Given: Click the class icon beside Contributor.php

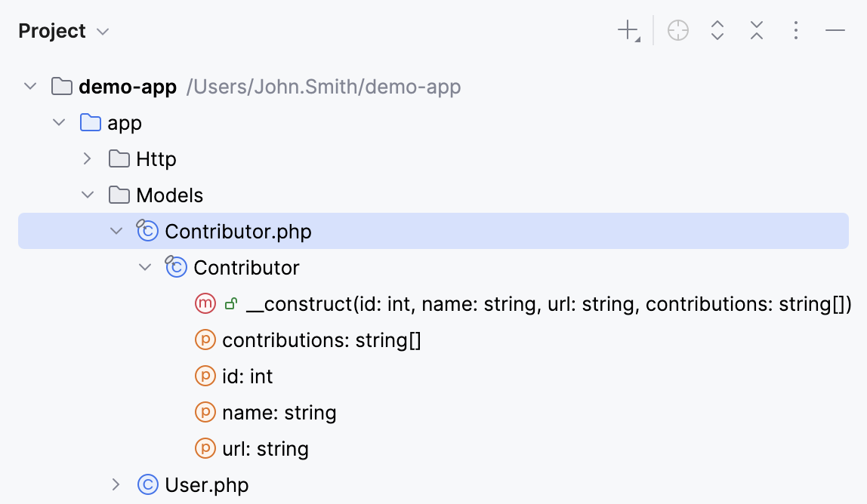Looking at the screenshot, I should pyautogui.click(x=148, y=231).
